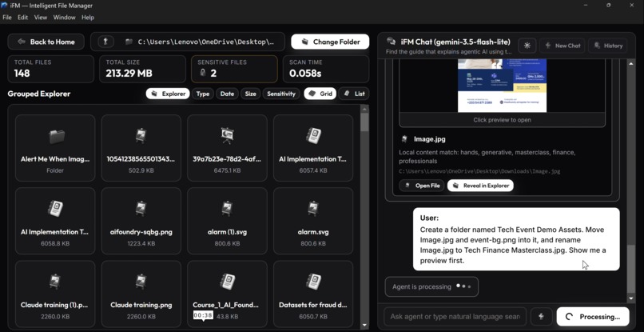Go up one folder with the arrow icon
644x332 pixels.
[105, 42]
